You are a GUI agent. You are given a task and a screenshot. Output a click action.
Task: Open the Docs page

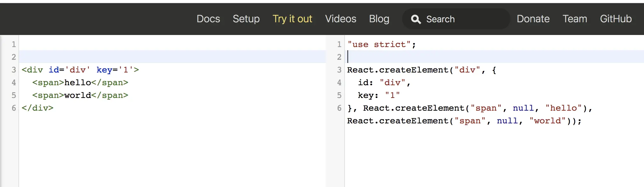click(208, 19)
